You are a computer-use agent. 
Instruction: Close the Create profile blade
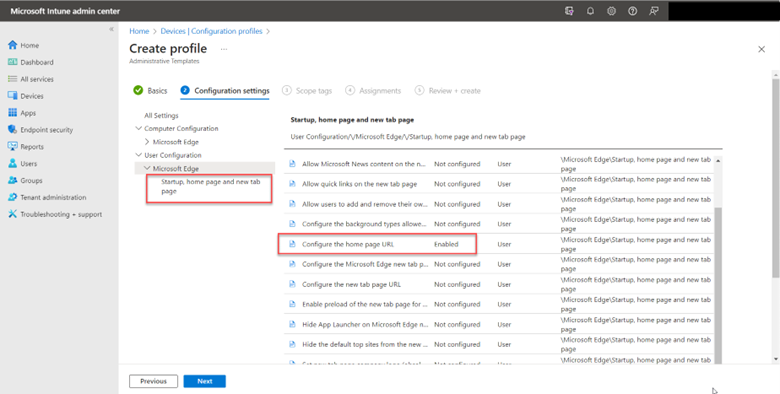761,49
